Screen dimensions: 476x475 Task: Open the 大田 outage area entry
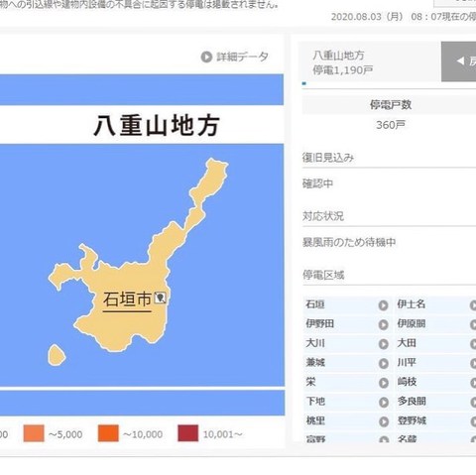pos(407,343)
